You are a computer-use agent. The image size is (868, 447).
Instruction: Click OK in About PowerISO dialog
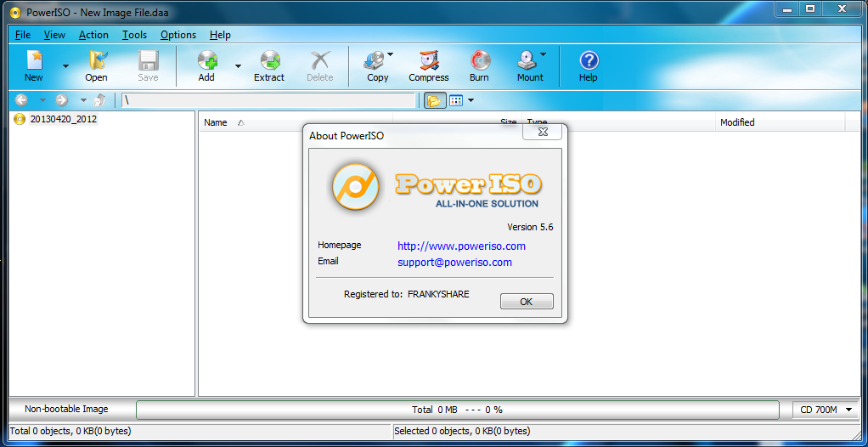click(527, 302)
